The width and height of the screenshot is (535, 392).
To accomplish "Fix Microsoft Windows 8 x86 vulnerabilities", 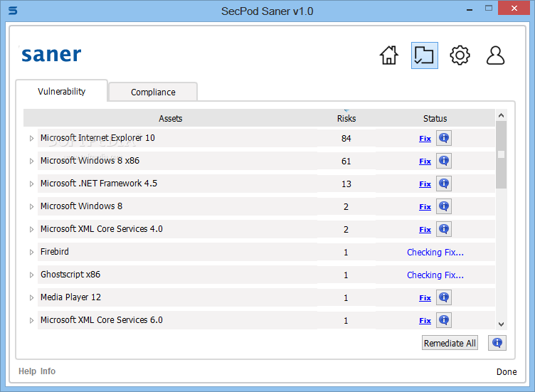I will pos(425,161).
